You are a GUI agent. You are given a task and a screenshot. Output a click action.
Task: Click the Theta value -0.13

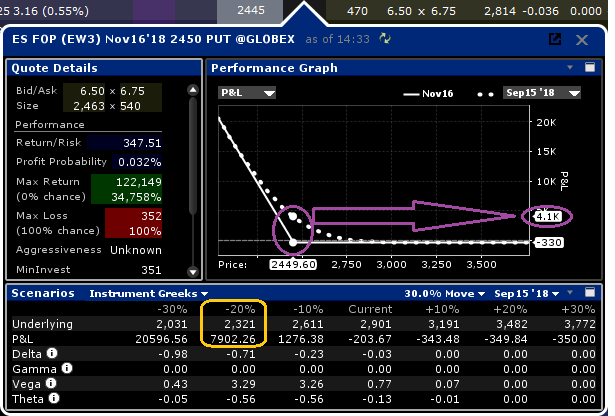click(377, 399)
